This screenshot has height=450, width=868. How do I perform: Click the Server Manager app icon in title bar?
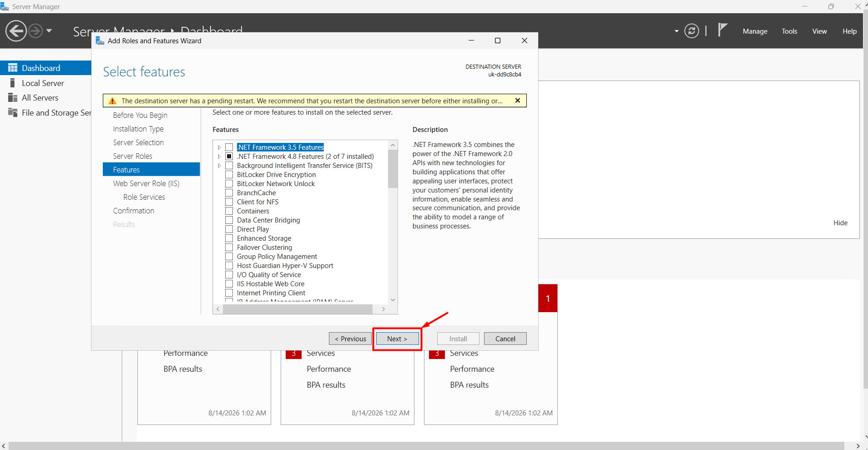pos(5,6)
